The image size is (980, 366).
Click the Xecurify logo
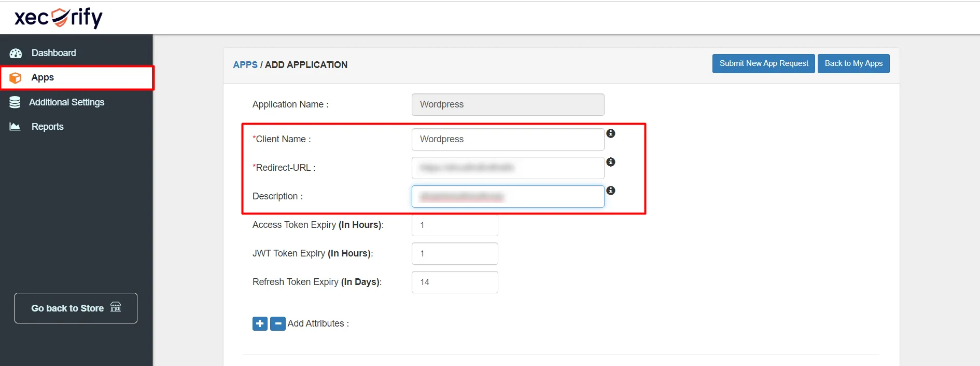pos(59,18)
